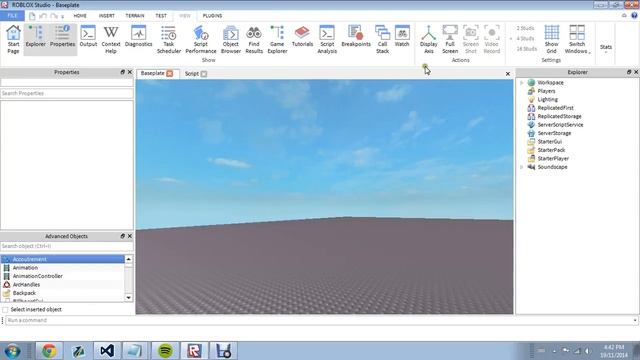Open Script Analysis panel
This screenshot has height=360, width=640.
(327, 39)
